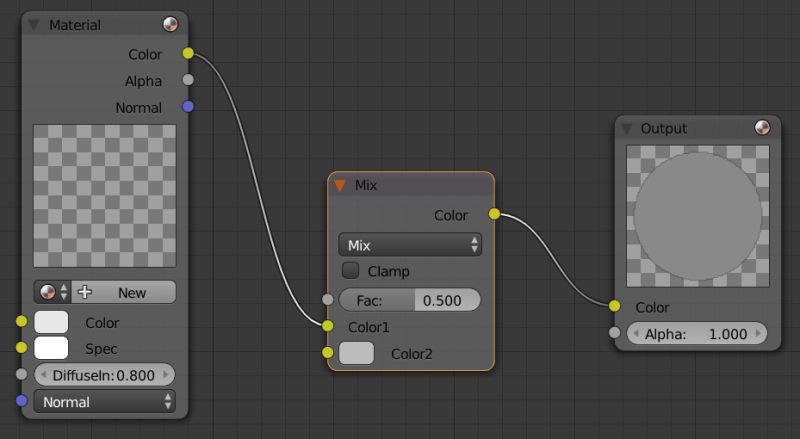Image resolution: width=800 pixels, height=439 pixels.
Task: Open material browse sphere dropdown
Action: (53, 292)
